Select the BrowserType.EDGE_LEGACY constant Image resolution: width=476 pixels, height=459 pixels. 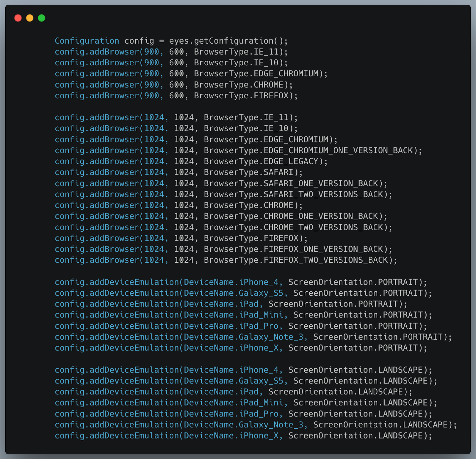click(263, 161)
